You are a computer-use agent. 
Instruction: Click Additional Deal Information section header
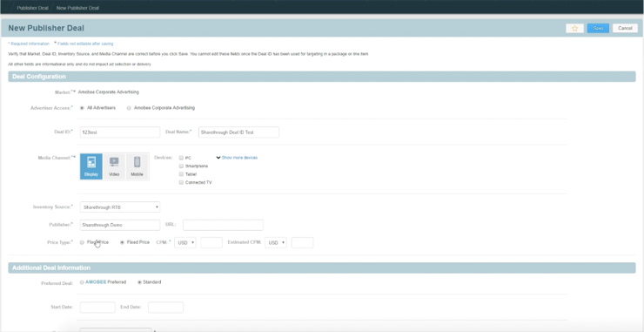pos(322,268)
